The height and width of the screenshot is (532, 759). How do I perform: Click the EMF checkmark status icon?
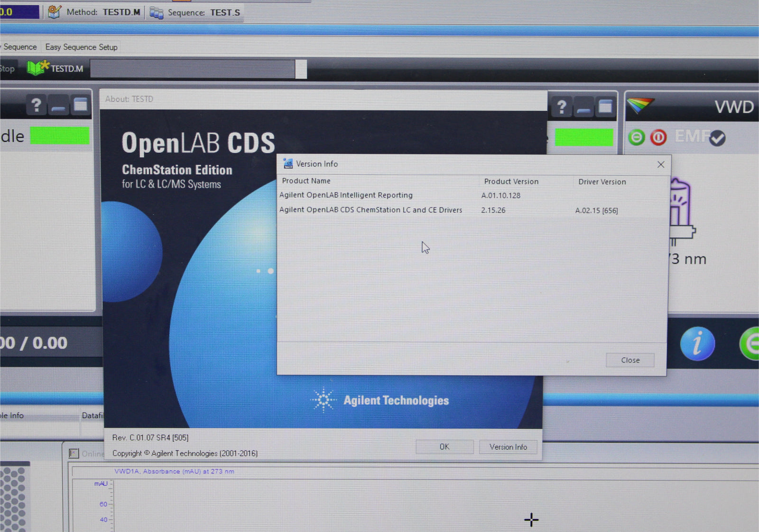[x=717, y=138]
